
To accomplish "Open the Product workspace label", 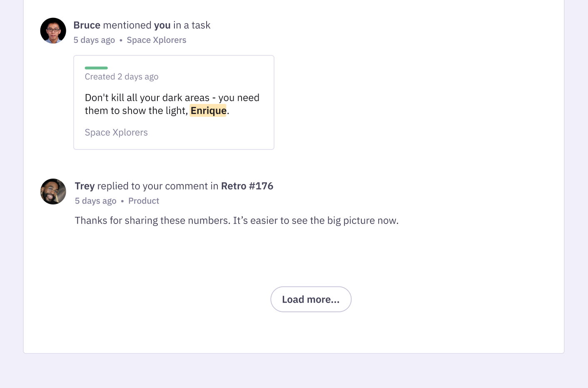I will coord(144,201).
